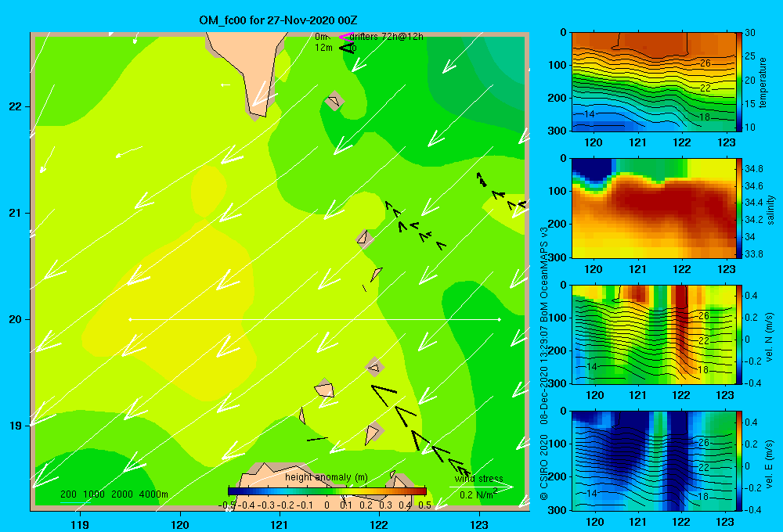783x532 pixels.
Task: Click the northward velocity section plot
Action: pos(653,334)
